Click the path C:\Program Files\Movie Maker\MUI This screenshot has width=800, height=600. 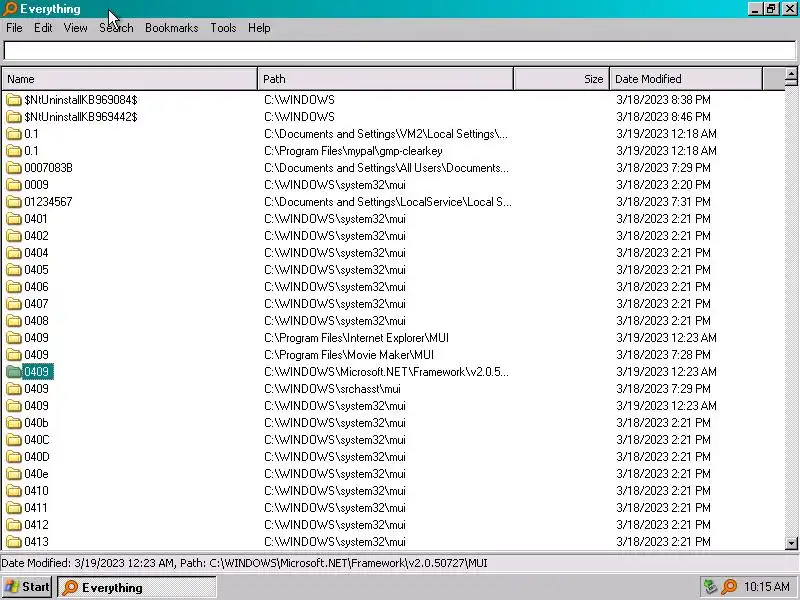coord(349,355)
